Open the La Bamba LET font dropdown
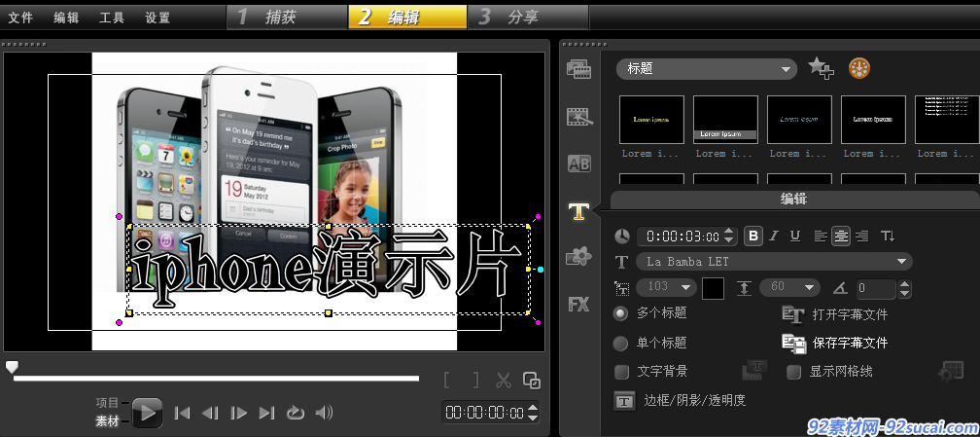This screenshot has height=437, width=980. [x=774, y=262]
